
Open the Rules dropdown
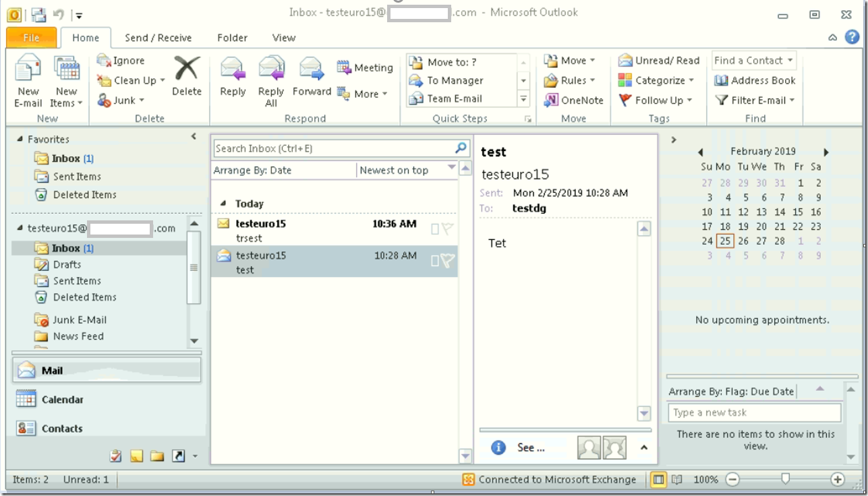point(570,80)
